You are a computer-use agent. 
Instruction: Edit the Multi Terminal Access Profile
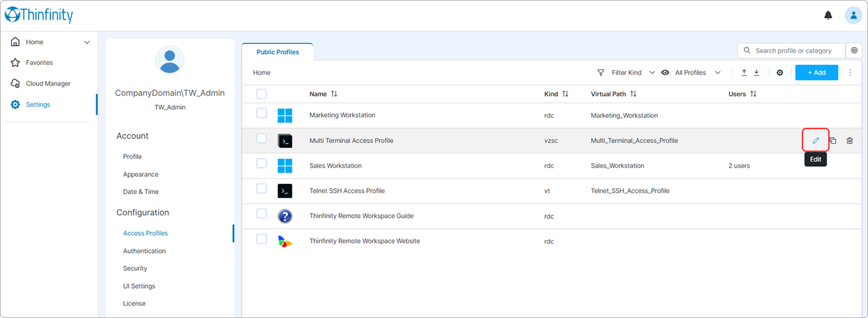(x=815, y=141)
